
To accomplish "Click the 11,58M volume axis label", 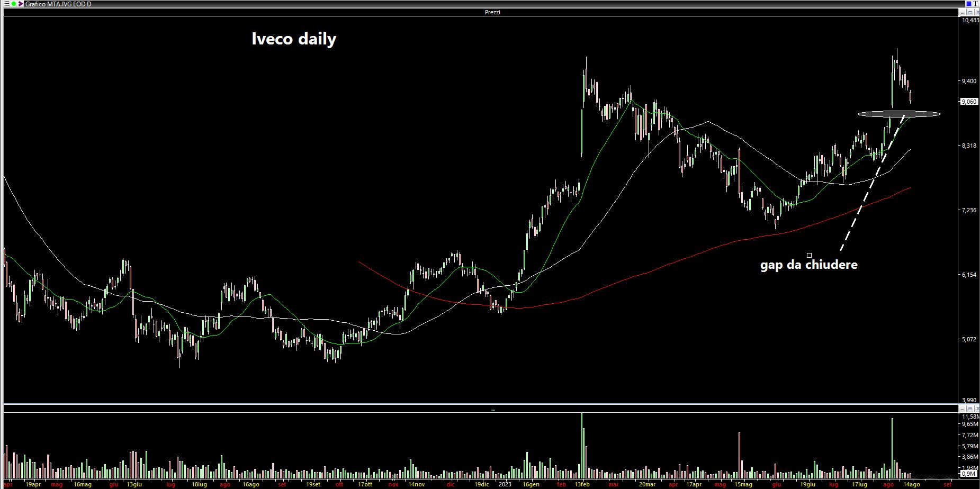I will click(970, 417).
